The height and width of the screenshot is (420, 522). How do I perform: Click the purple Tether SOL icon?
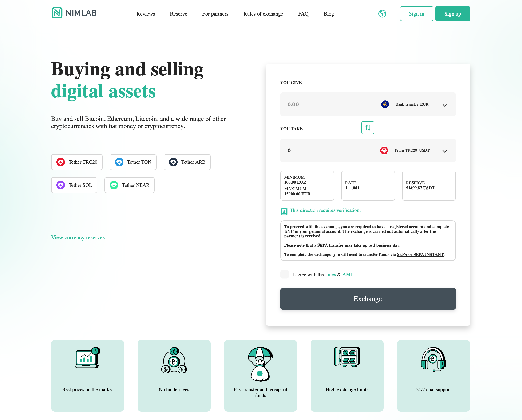pos(60,185)
